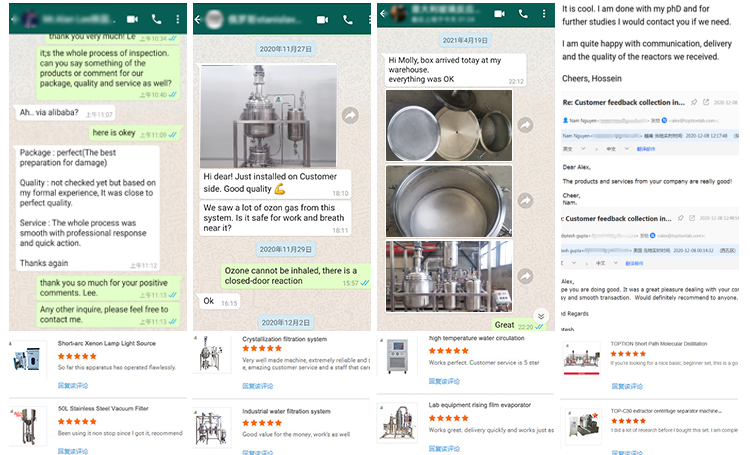Open the large steel tank interior photo

[x=449, y=201]
